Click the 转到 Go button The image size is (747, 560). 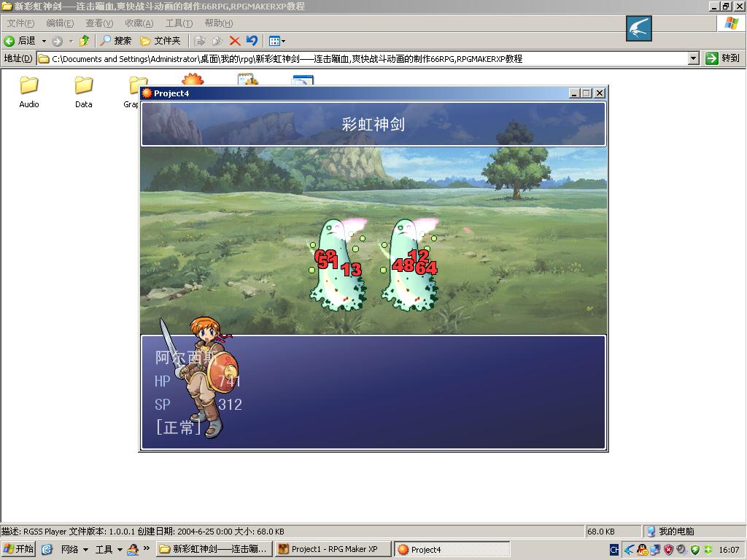[x=723, y=58]
